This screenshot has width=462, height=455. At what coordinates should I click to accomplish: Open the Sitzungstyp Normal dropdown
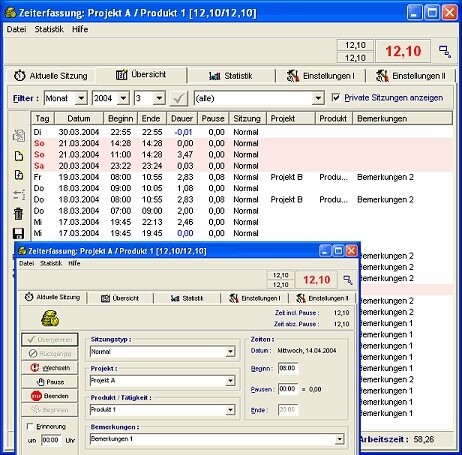coord(230,352)
